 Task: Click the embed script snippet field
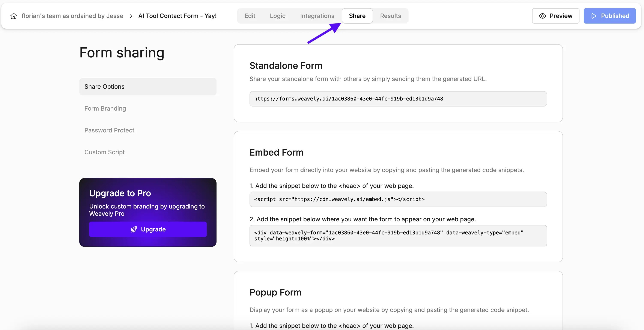pos(398,199)
